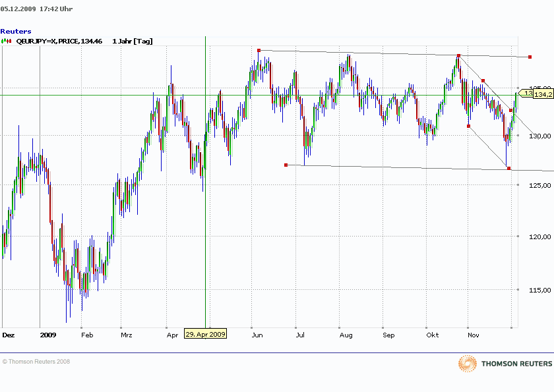Click the 'Mrz' month axis label

click(x=127, y=335)
